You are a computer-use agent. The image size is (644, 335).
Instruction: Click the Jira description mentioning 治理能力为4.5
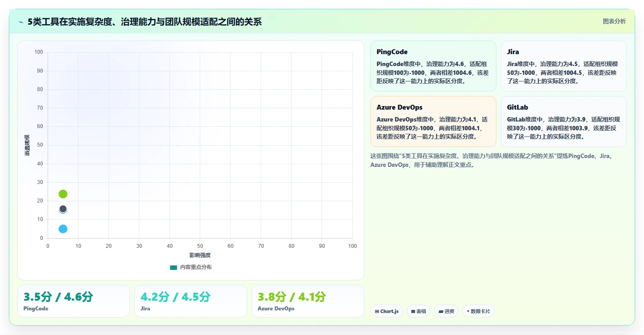(x=563, y=72)
